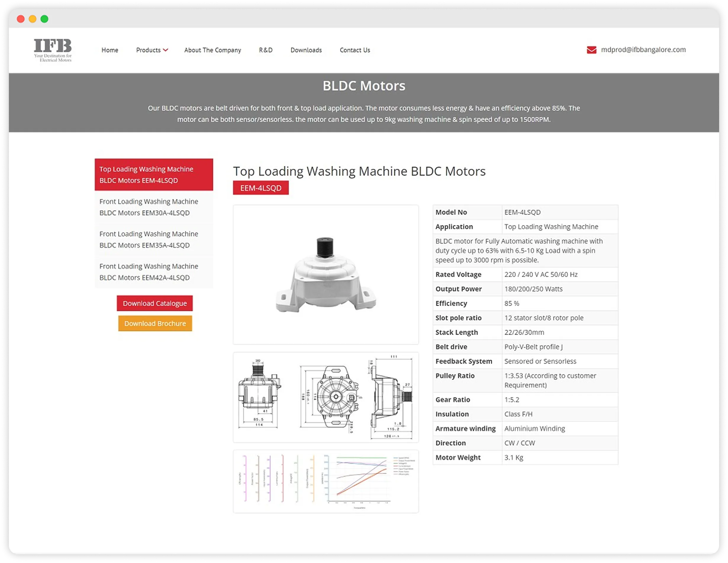
Task: Click the Download Catalogue button
Action: click(x=155, y=303)
